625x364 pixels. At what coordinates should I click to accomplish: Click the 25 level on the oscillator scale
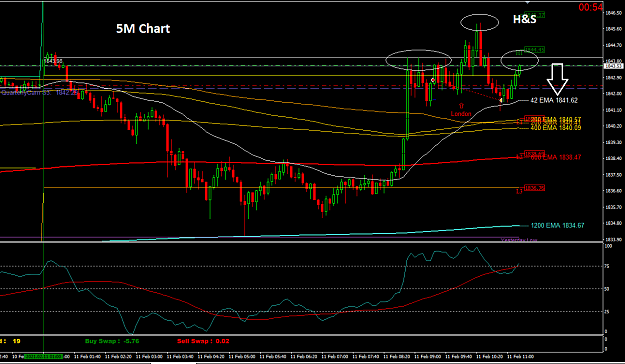[607, 311]
